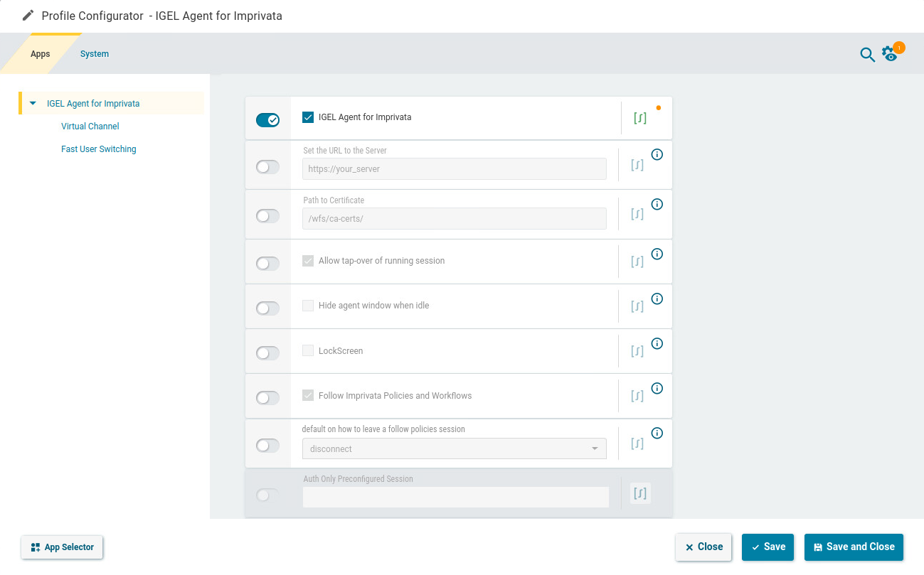Click the search magnifier icon
Image resolution: width=924 pixels, height=575 pixels.
click(867, 55)
